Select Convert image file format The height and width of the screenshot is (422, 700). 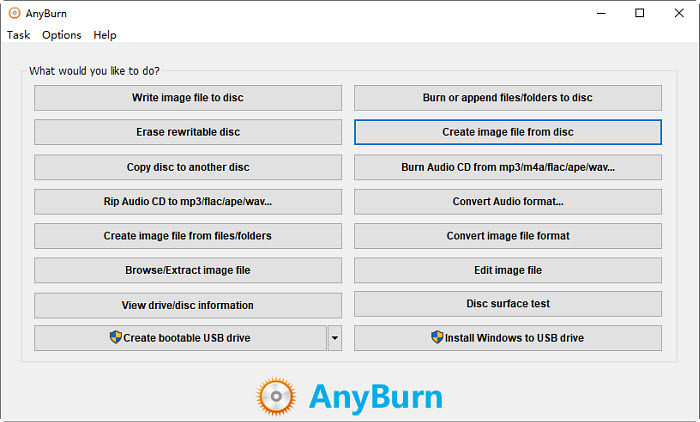pos(508,236)
